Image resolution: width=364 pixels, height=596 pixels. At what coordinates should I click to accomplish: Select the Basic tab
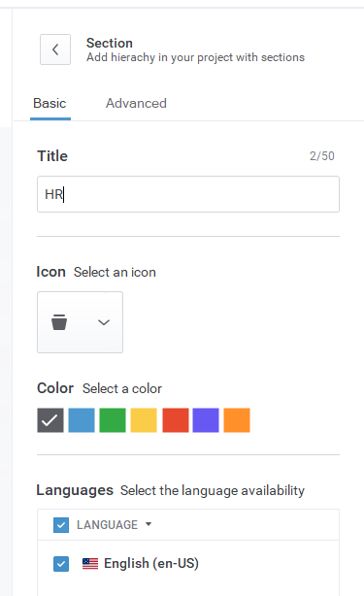click(x=50, y=104)
